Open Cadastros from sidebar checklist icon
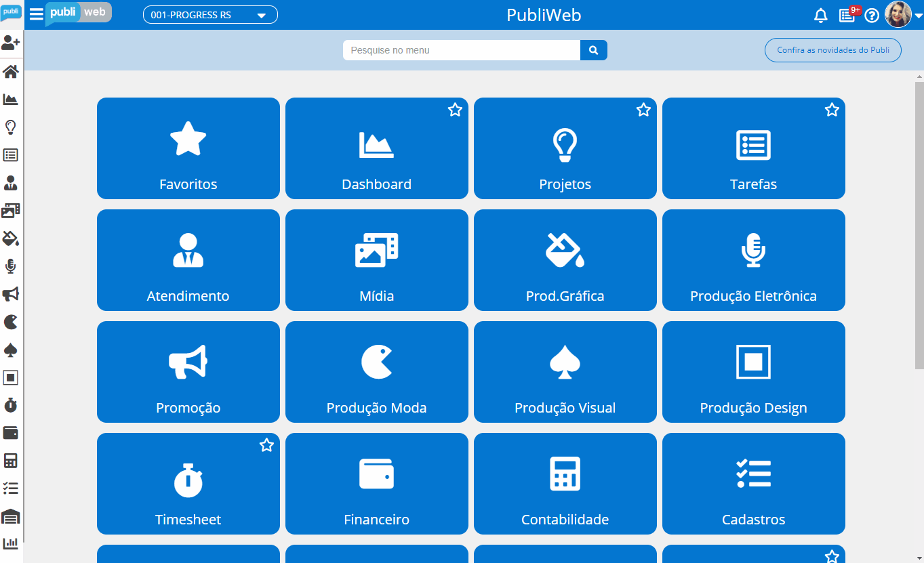The width and height of the screenshot is (924, 563). pos(11,488)
